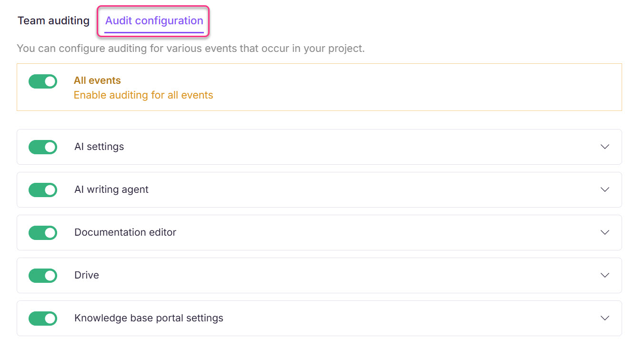Open the Documentation editor chevron
This screenshot has height=339, width=644.
[x=604, y=232]
